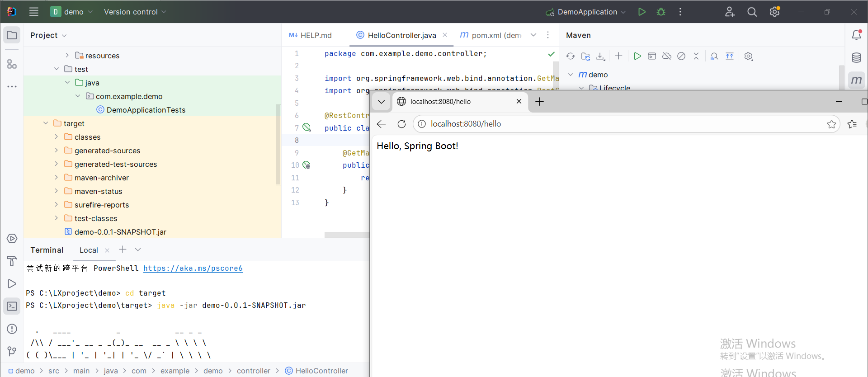Screen dimensions: 868x377
Task: Refresh the browser page
Action: [x=401, y=124]
